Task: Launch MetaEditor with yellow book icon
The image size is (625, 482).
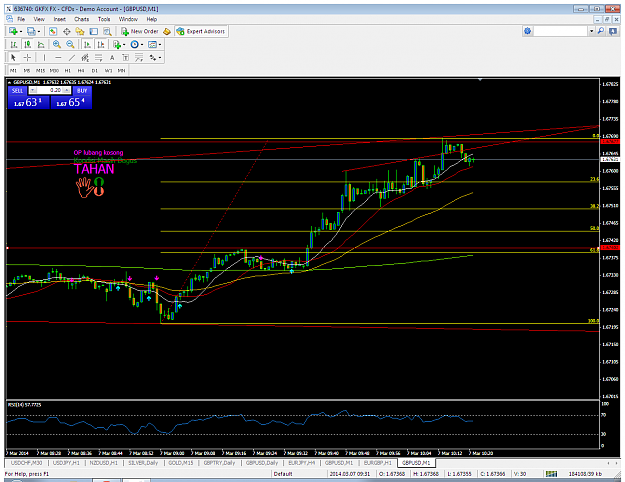Action: (x=167, y=31)
